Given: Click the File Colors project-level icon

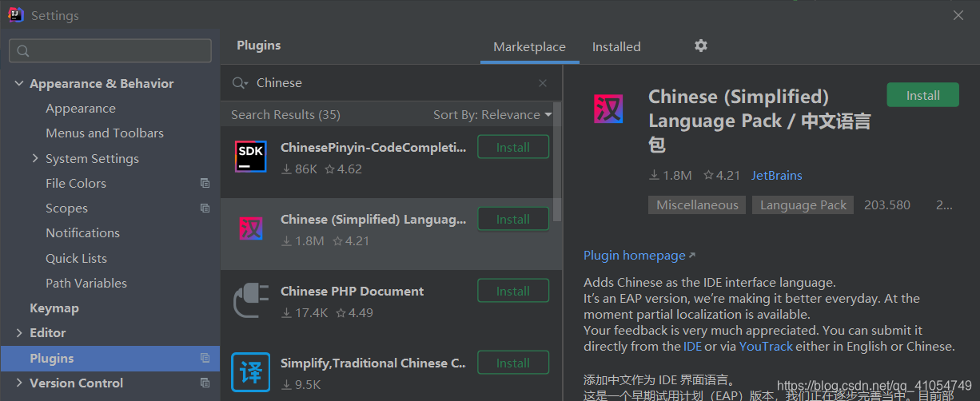Looking at the screenshot, I should click(x=205, y=183).
